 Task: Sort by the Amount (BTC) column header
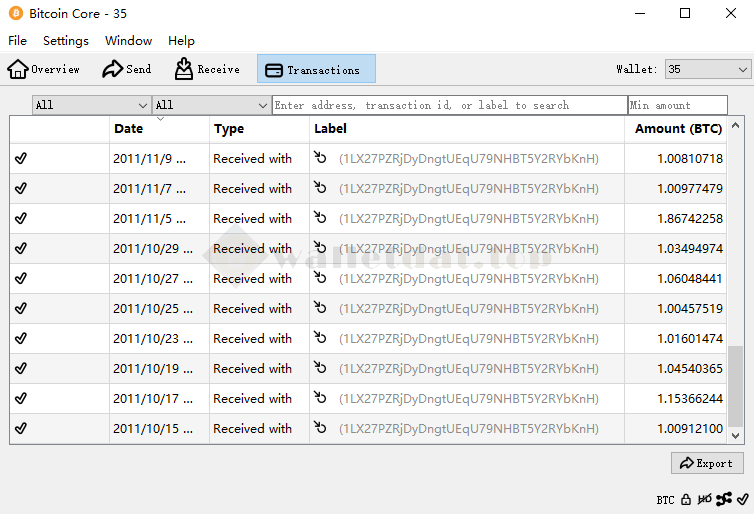[x=678, y=129]
